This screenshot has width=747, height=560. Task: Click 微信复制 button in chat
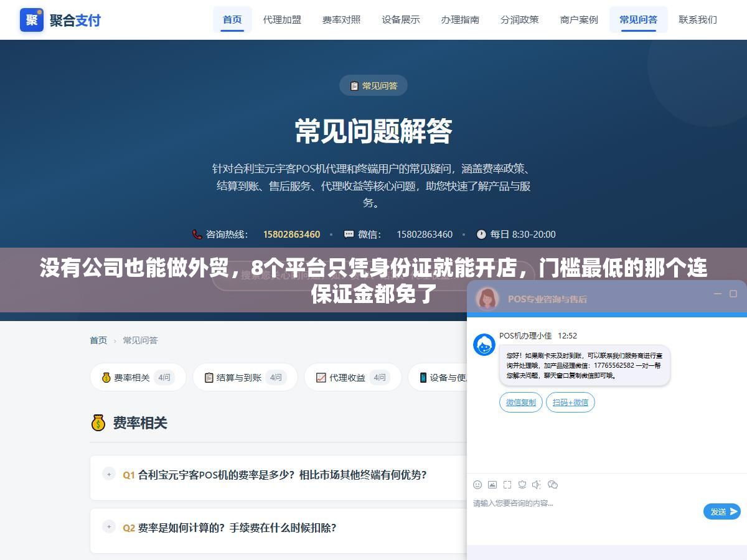tap(521, 403)
